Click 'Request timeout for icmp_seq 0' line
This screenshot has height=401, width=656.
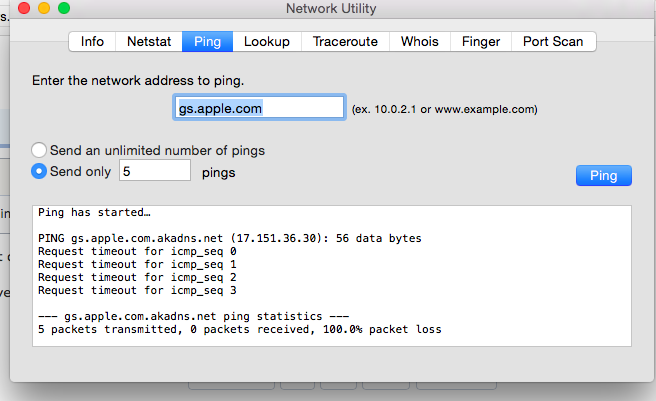click(x=137, y=251)
